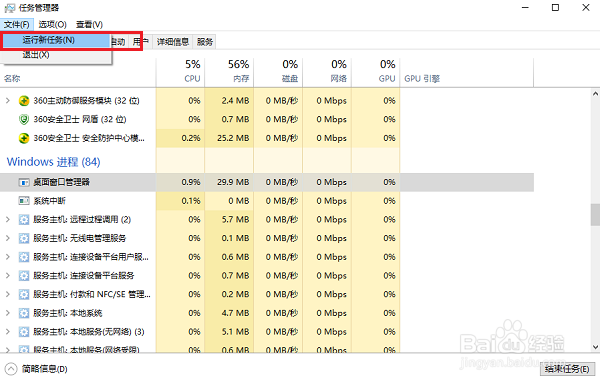The height and width of the screenshot is (384, 600).
Task: Click the 360安全卫士 安全防护中心 icon
Action: click(x=24, y=138)
